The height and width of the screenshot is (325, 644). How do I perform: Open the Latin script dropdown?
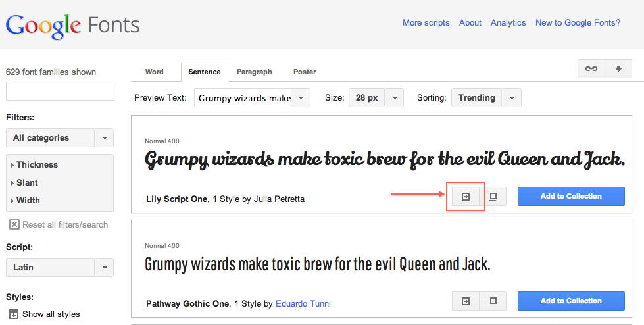[59, 268]
